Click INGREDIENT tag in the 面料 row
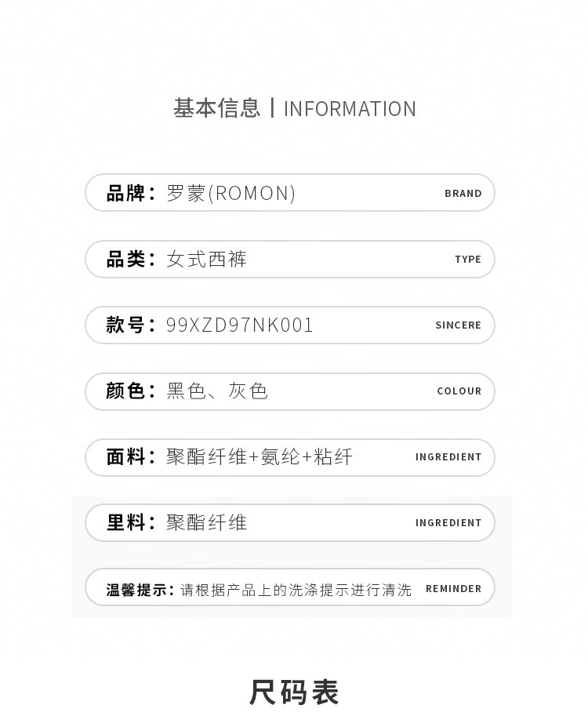Viewport: 588px width, 727px height. (448, 457)
